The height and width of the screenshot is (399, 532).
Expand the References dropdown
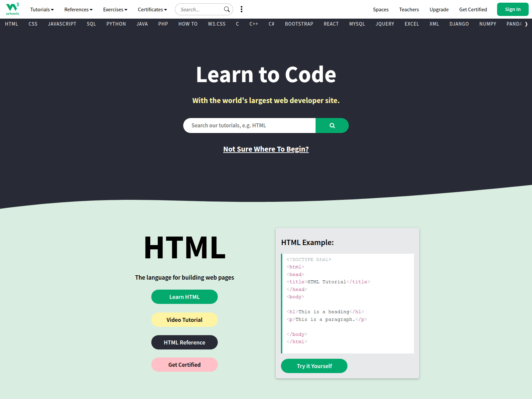(78, 10)
